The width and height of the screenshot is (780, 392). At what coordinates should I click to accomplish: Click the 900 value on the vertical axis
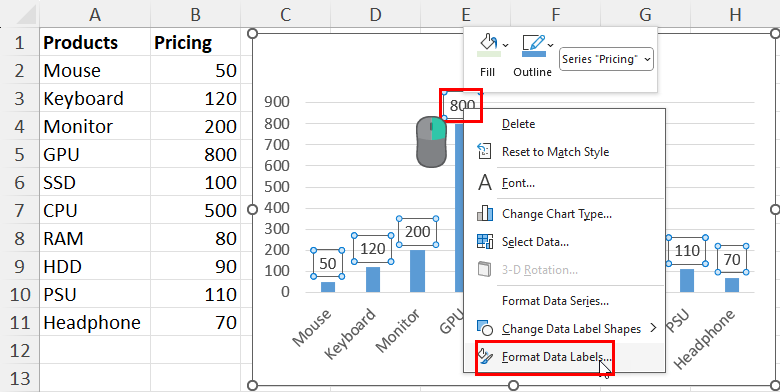point(277,101)
